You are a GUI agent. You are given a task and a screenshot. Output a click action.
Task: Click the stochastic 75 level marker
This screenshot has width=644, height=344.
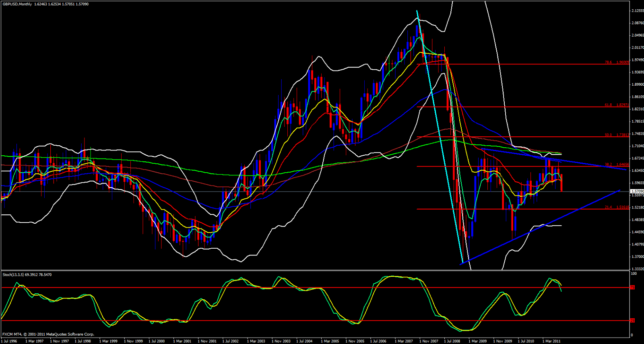tap(632, 288)
